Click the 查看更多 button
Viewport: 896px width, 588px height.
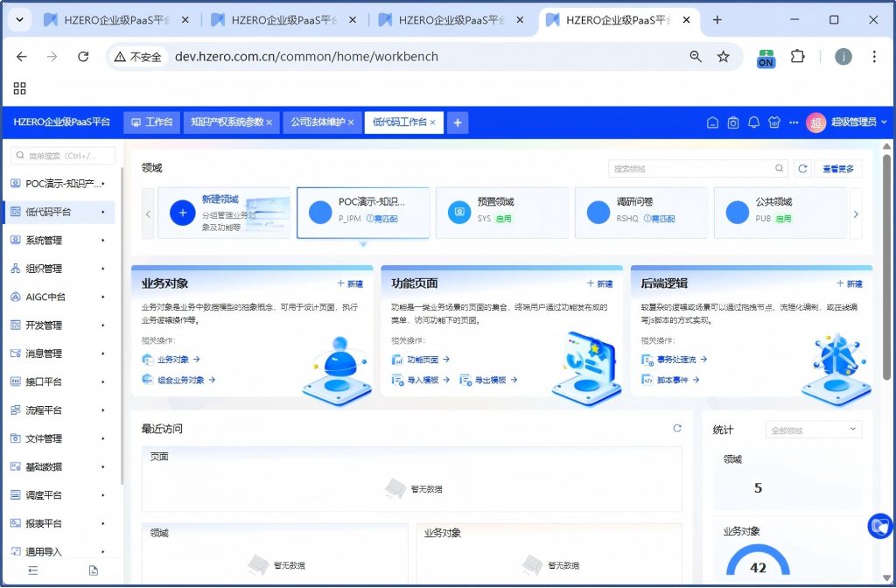click(x=838, y=169)
